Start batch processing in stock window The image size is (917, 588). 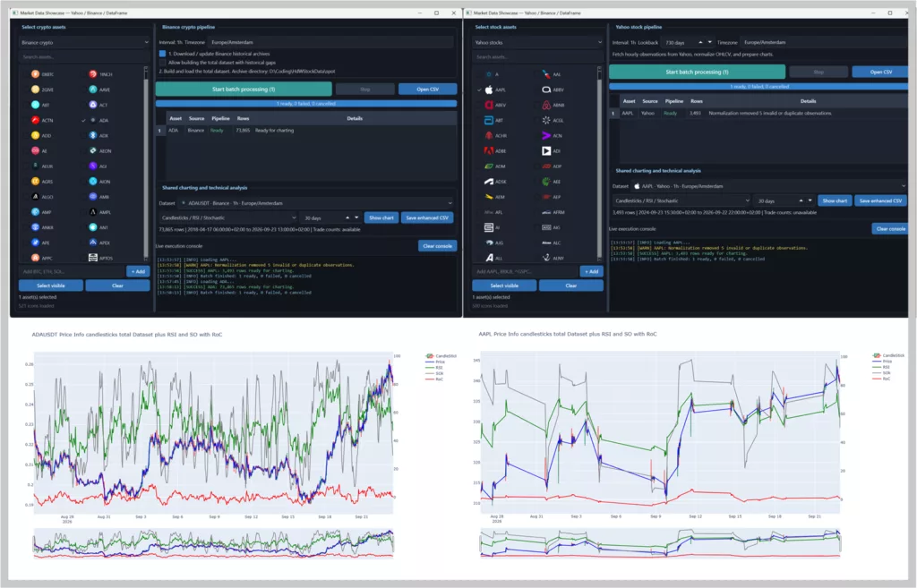click(x=697, y=72)
